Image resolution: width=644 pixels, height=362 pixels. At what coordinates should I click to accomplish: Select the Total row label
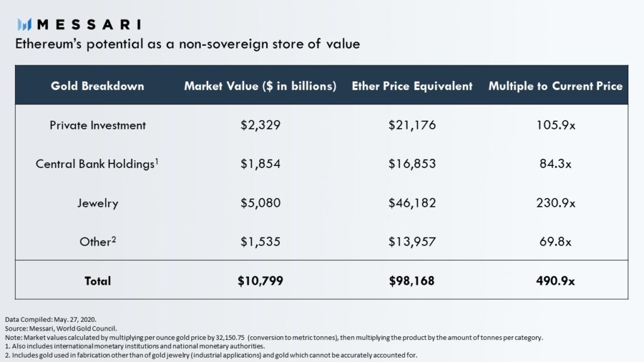click(97, 281)
